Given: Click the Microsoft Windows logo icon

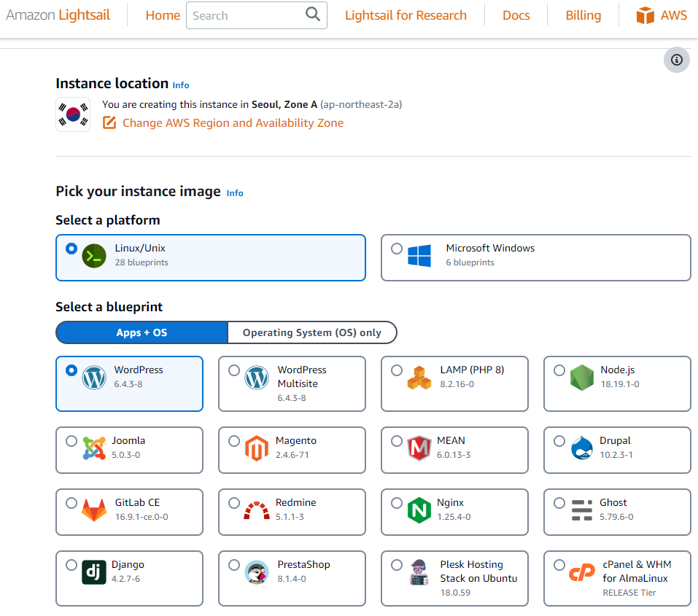Looking at the screenshot, I should pyautogui.click(x=419, y=256).
